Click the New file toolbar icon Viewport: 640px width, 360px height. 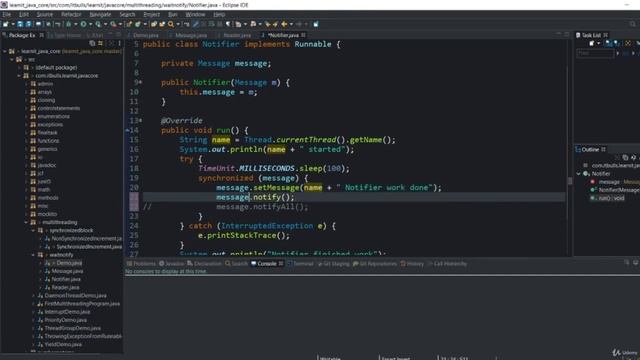click(6, 24)
